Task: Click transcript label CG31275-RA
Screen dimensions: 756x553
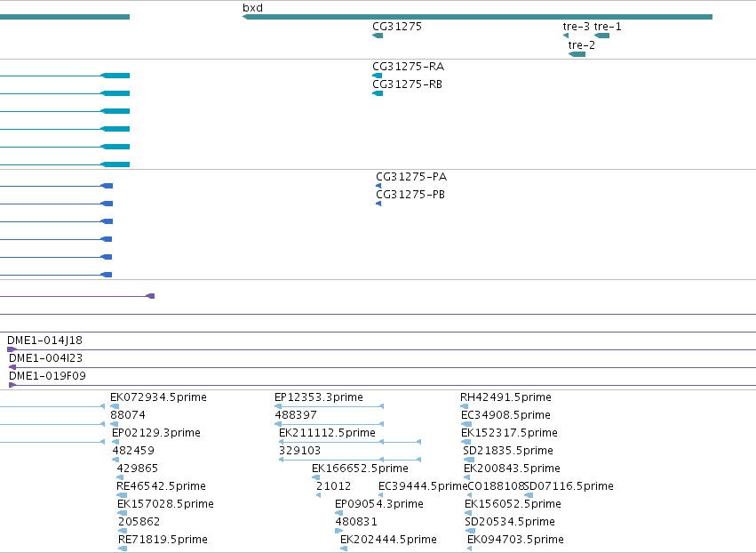Action: (x=408, y=66)
